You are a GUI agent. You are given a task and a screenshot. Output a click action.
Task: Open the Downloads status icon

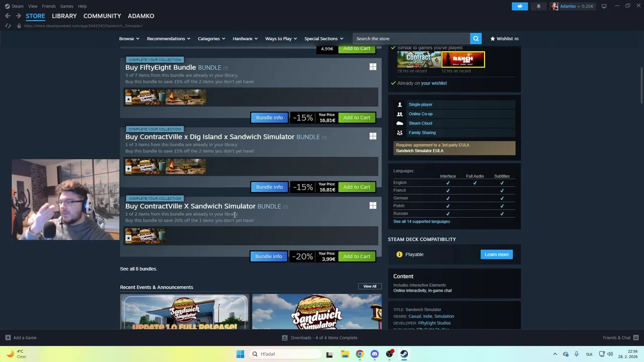[x=284, y=338]
